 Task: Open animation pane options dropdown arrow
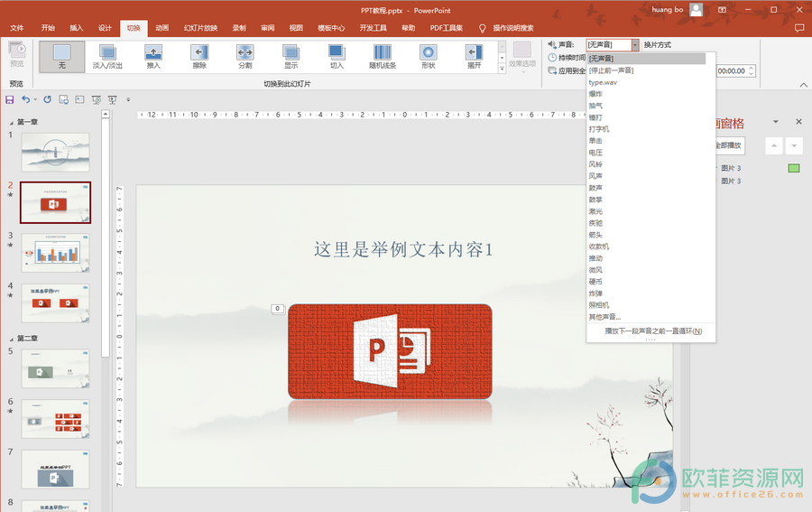(x=776, y=122)
